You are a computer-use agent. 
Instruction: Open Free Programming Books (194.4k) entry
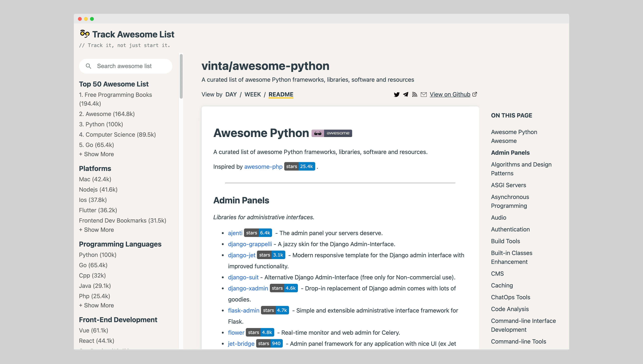(x=115, y=99)
